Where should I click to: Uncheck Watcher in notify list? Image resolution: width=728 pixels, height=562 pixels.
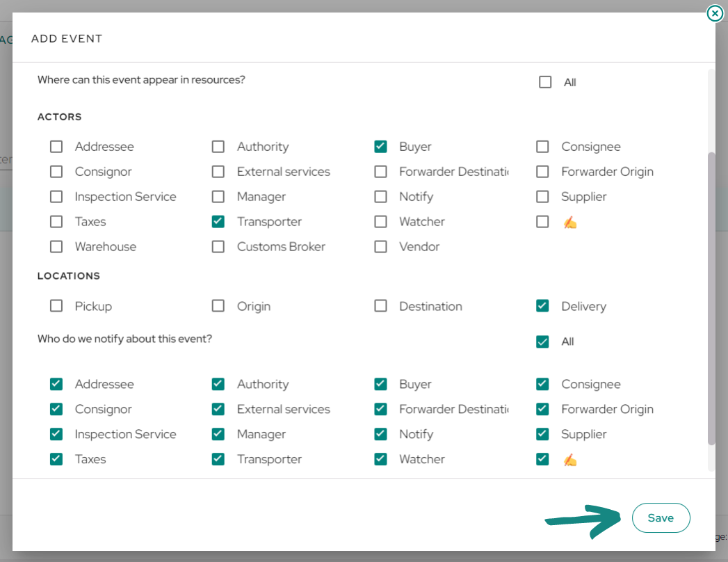coord(380,459)
